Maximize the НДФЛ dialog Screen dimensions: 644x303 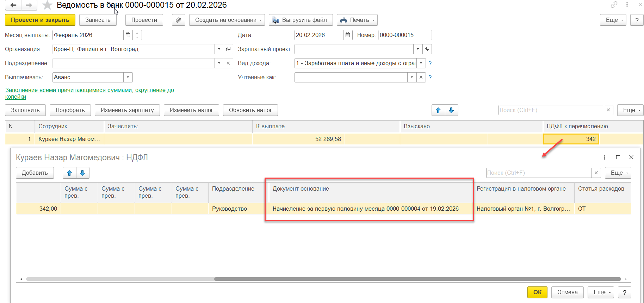[x=618, y=157]
